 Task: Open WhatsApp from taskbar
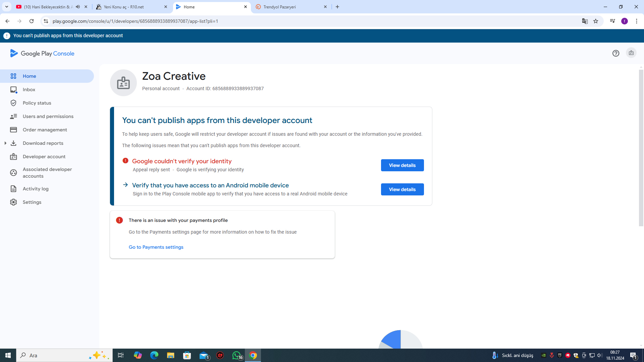[237, 355]
